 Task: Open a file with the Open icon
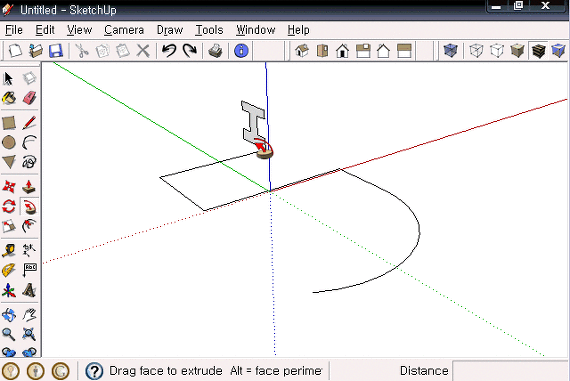coord(36,51)
